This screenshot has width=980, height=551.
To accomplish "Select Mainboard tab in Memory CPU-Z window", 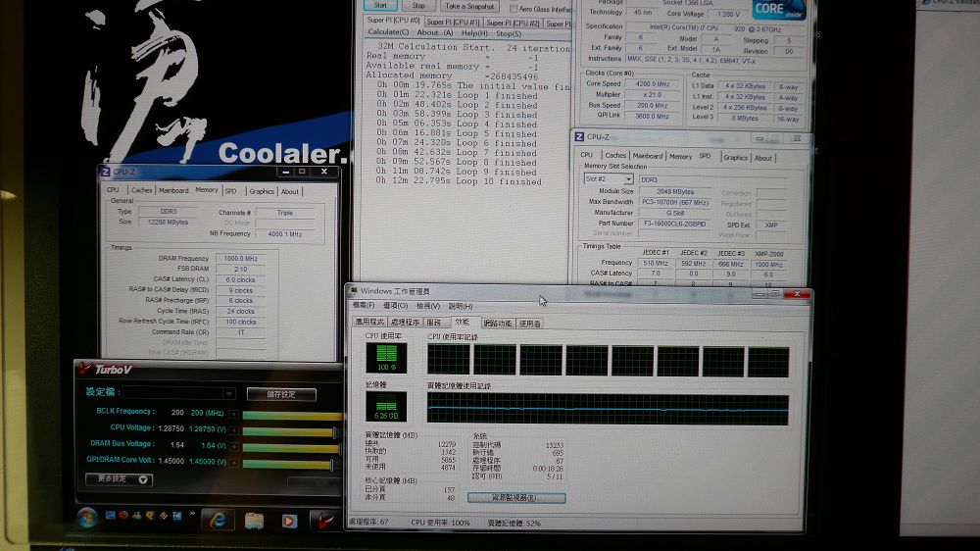I will [173, 190].
